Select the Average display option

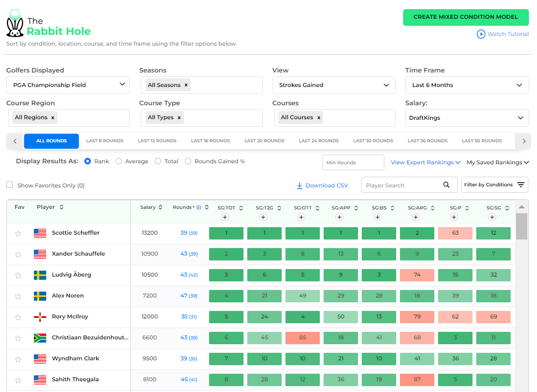pyautogui.click(x=118, y=161)
